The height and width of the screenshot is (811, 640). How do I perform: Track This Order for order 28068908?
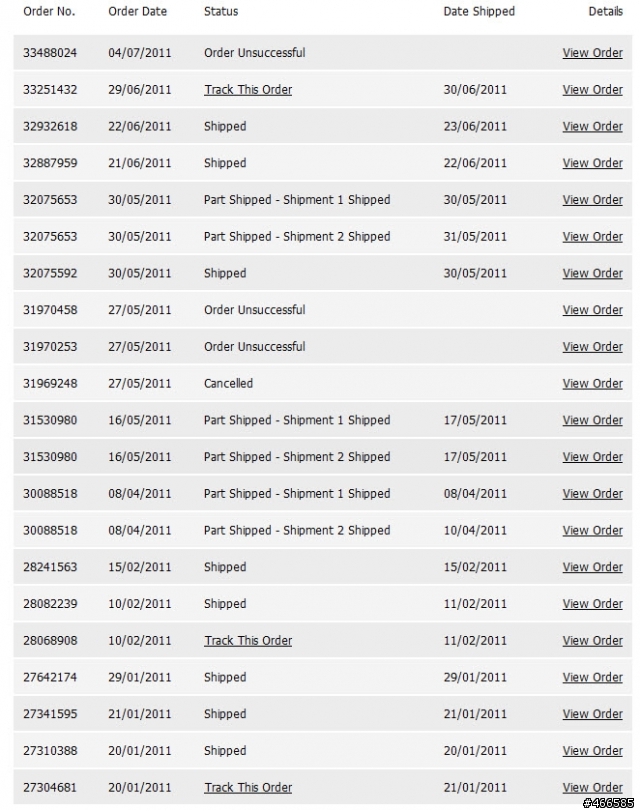(248, 640)
